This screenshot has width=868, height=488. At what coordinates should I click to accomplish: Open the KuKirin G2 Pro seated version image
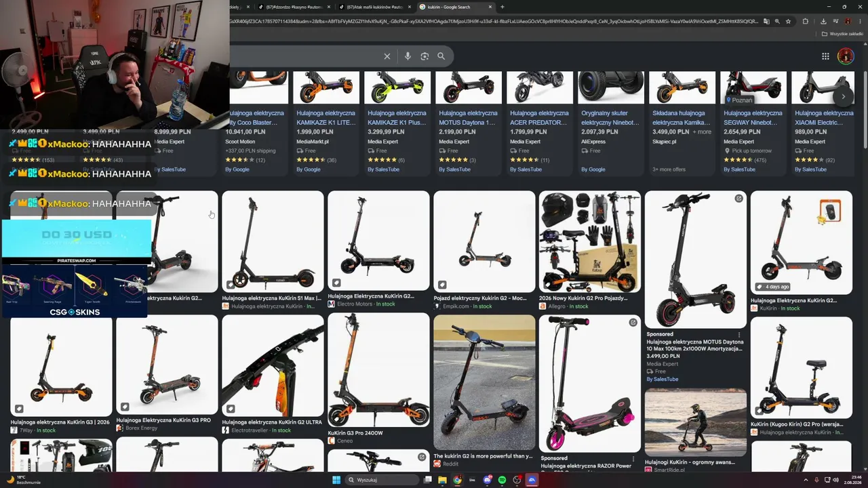coord(802,367)
